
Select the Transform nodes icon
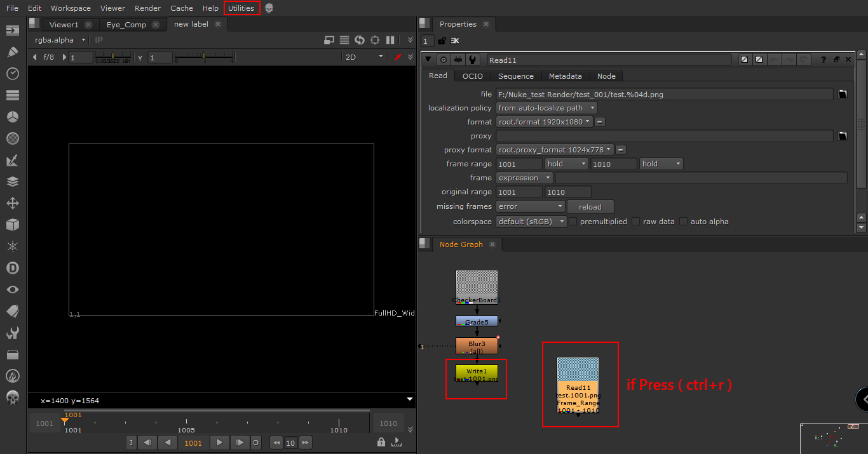[x=13, y=203]
